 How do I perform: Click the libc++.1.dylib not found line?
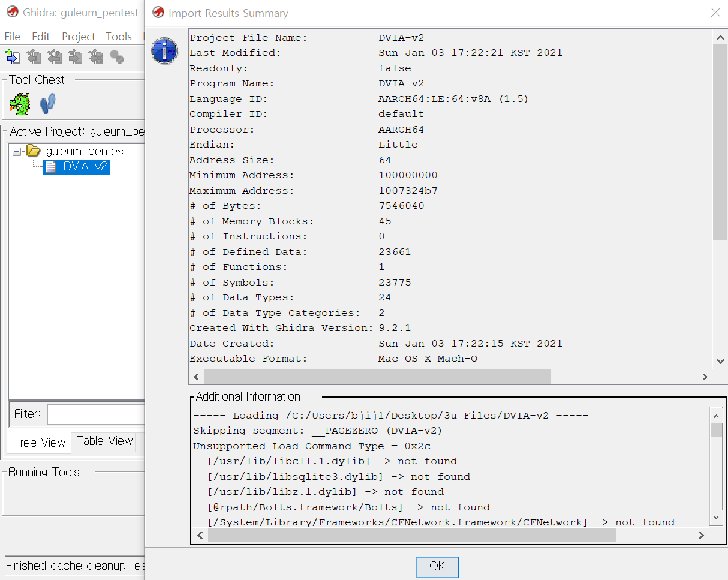[x=332, y=461]
